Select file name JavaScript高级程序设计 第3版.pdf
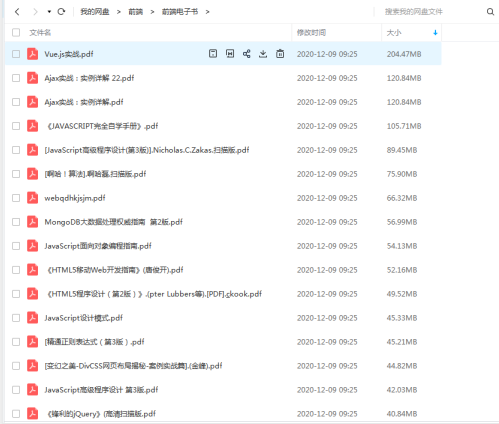Image resolution: width=499 pixels, height=424 pixels. coord(101,390)
